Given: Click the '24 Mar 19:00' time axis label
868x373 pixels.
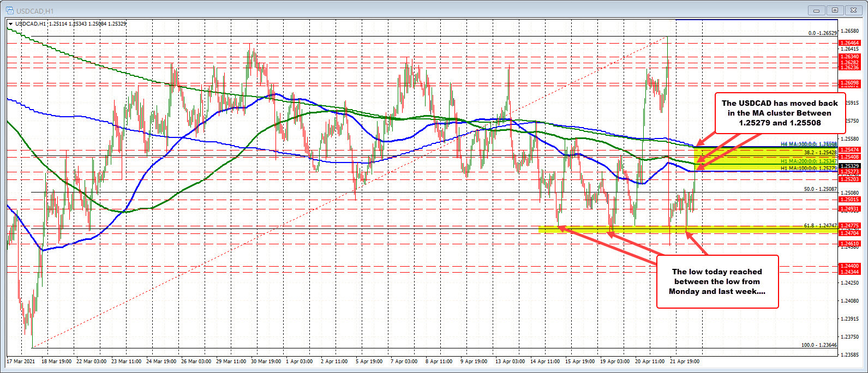Looking at the screenshot, I should click(x=161, y=361).
